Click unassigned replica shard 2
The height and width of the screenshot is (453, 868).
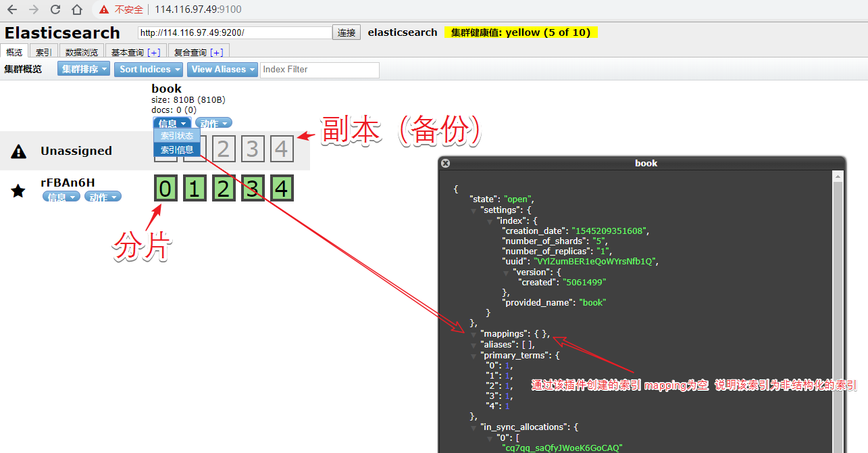(x=223, y=149)
